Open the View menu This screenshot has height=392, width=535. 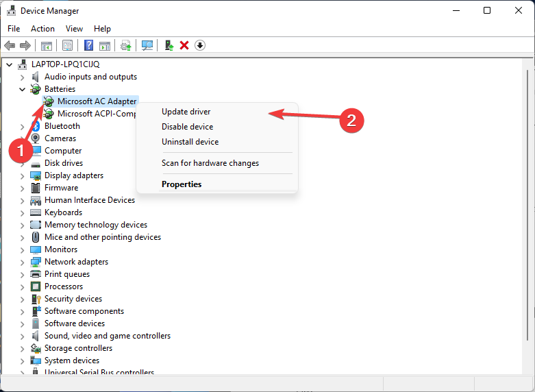tap(74, 29)
